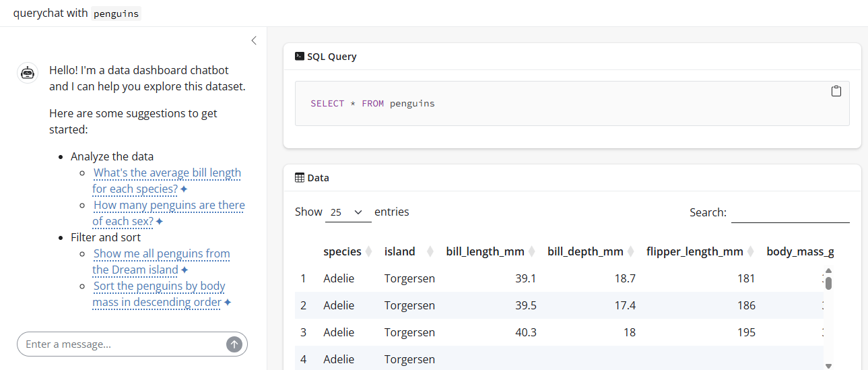Click the average bill length suggestion

(166, 181)
